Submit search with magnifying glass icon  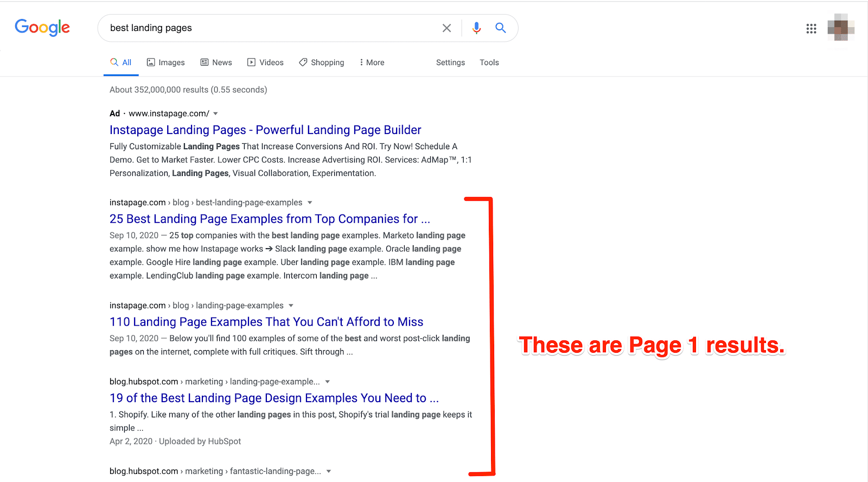click(500, 28)
